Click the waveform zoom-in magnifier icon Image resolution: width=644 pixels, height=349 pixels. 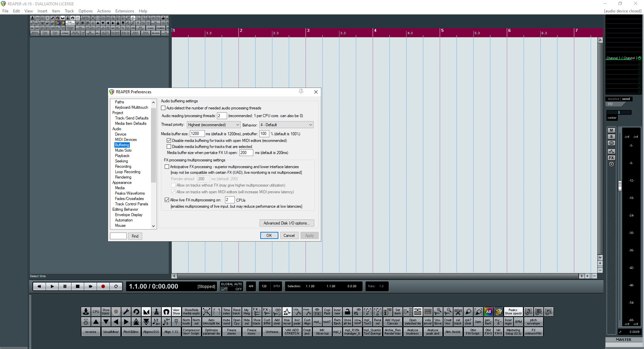[438, 312]
